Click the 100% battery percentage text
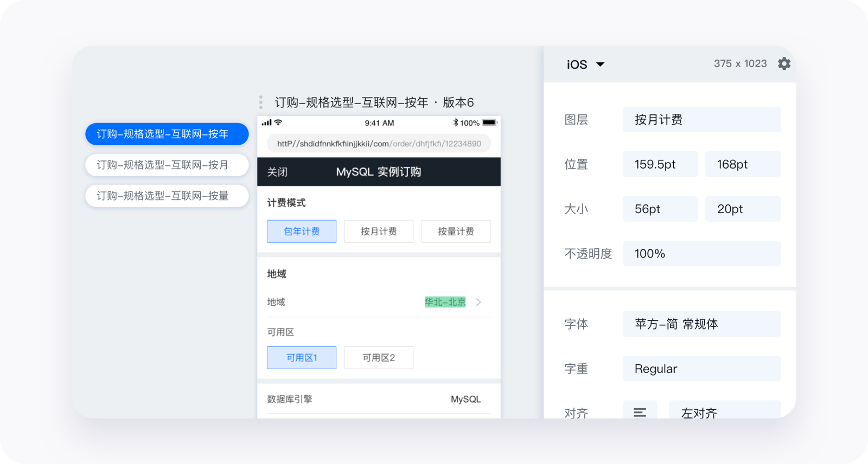The image size is (868, 464). click(470, 123)
